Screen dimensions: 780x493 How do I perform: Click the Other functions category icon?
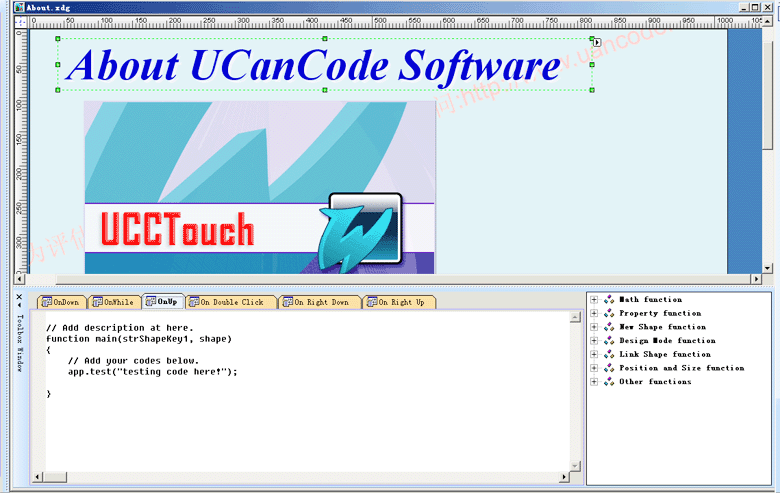609,382
